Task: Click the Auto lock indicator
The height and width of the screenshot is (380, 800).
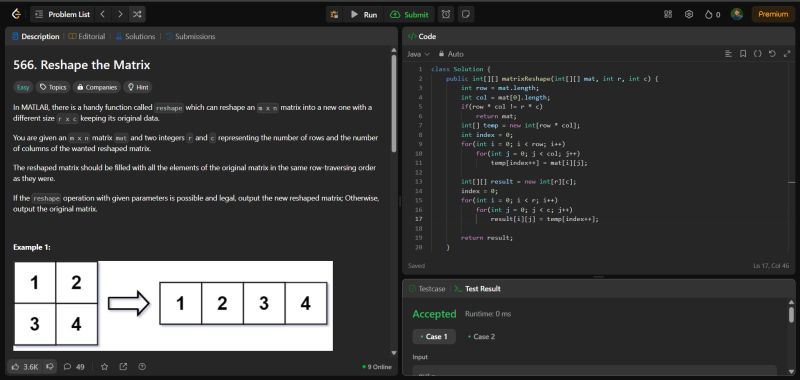Action: (451, 54)
